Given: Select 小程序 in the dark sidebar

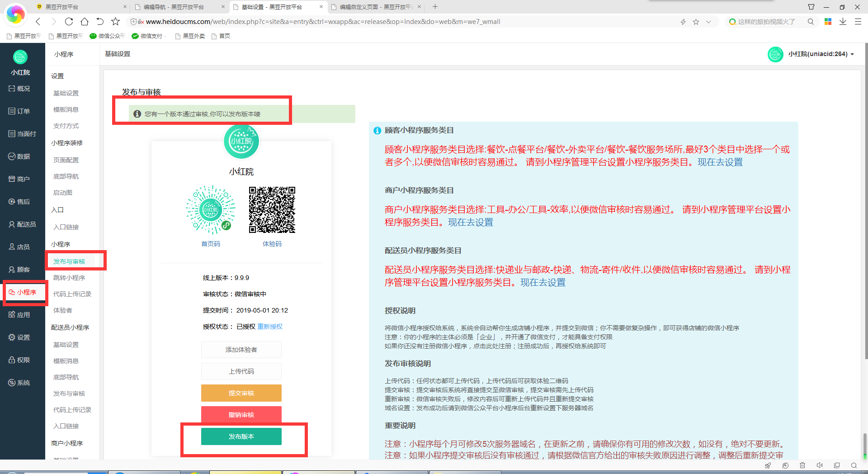Looking at the screenshot, I should click(22, 292).
